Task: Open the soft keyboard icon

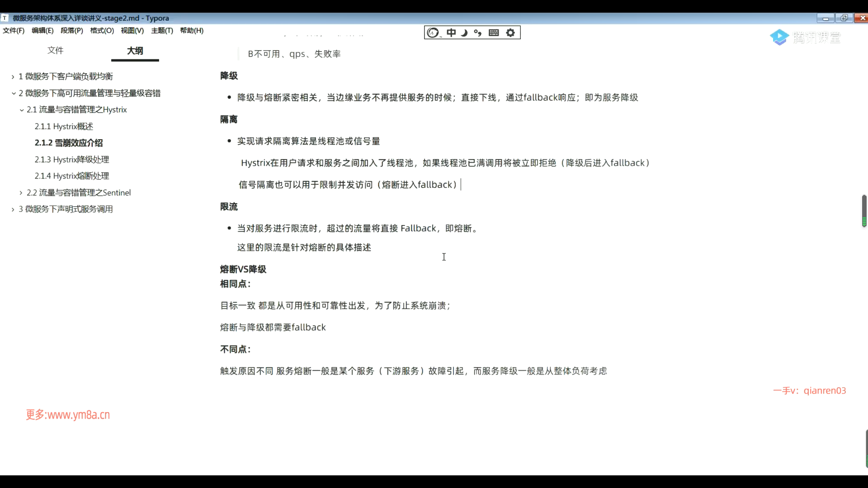Action: pos(494,33)
